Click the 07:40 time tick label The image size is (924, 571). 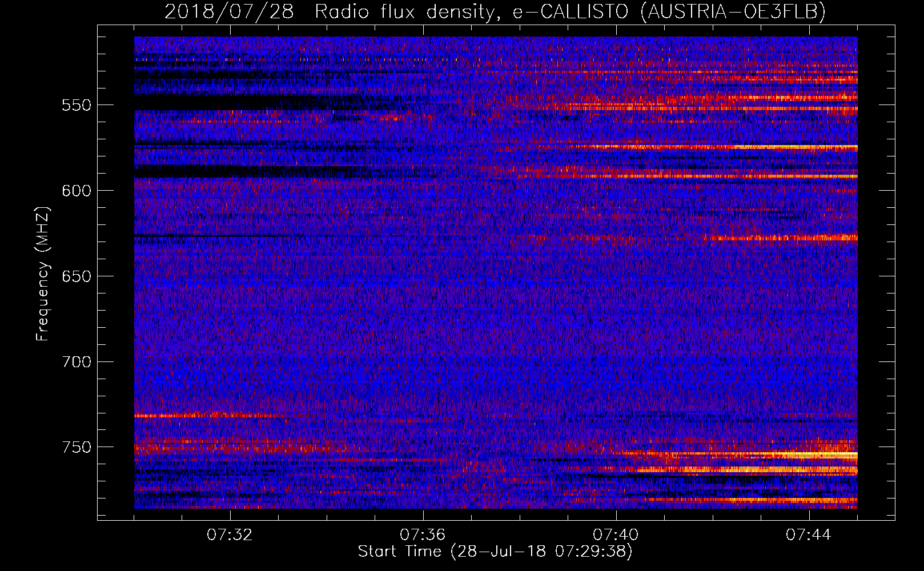point(616,534)
